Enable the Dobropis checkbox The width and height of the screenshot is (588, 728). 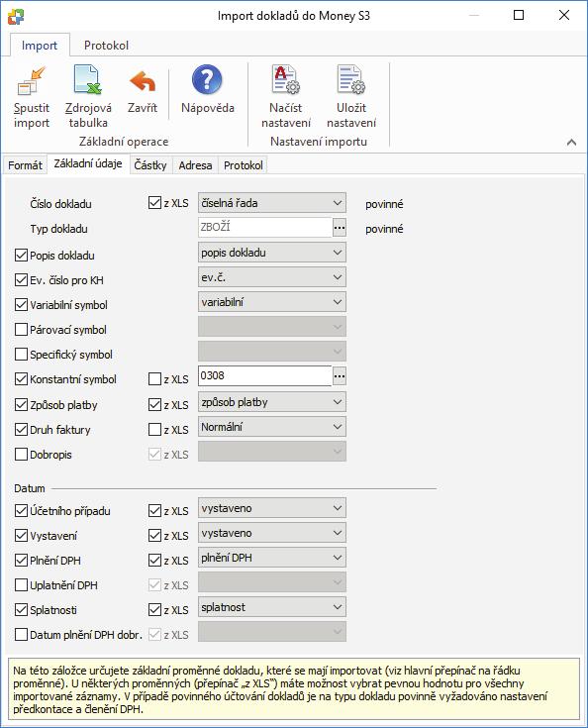click(x=21, y=454)
